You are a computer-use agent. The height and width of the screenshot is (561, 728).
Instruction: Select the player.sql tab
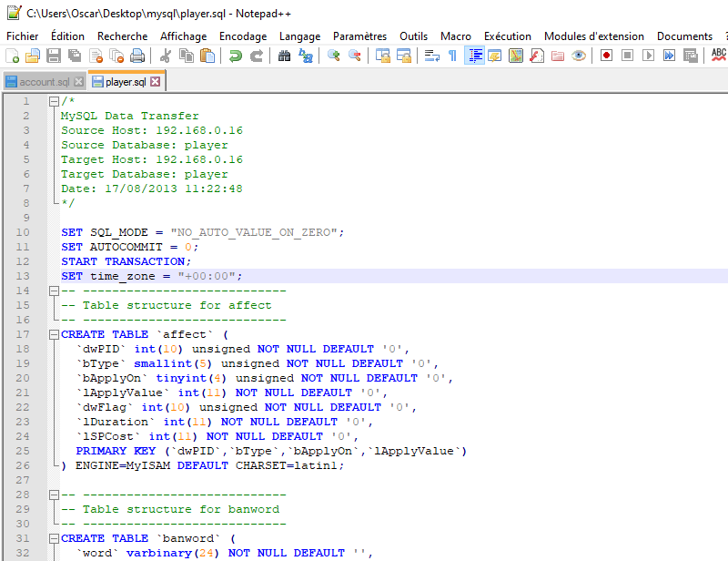pos(126,82)
